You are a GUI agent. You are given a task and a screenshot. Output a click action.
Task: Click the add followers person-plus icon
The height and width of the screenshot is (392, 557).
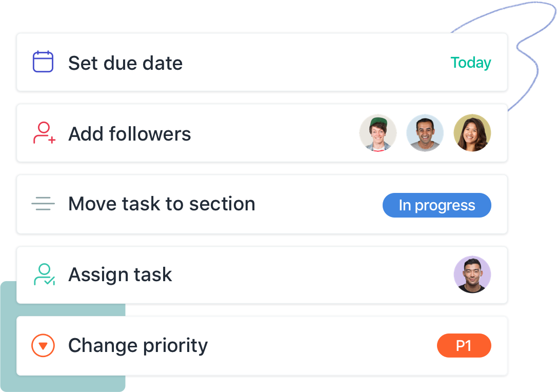[44, 133]
